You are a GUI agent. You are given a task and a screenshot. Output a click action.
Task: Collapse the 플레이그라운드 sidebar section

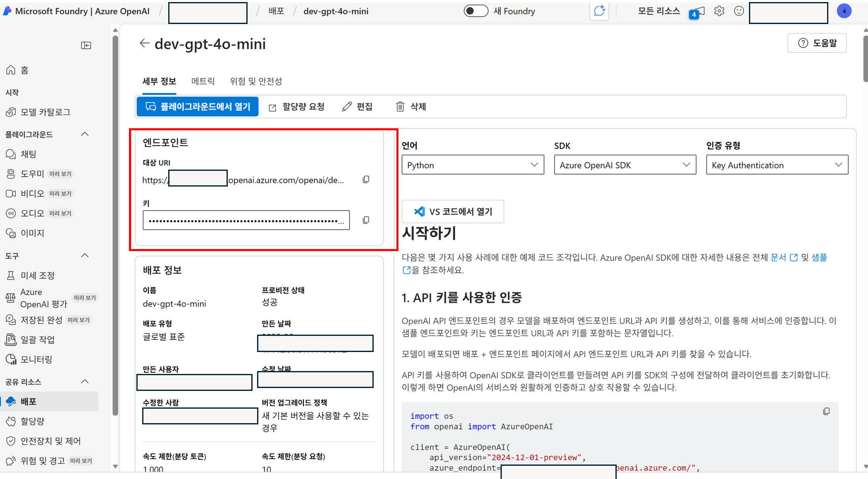(x=85, y=134)
